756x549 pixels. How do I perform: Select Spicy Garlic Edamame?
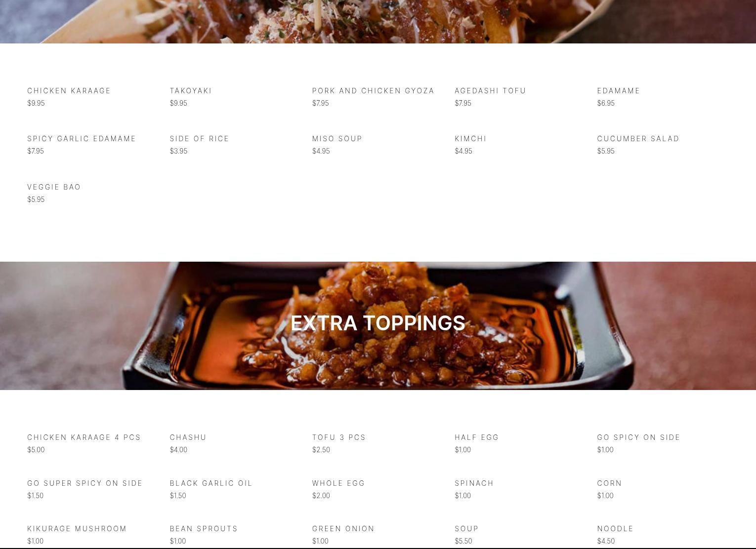(82, 139)
